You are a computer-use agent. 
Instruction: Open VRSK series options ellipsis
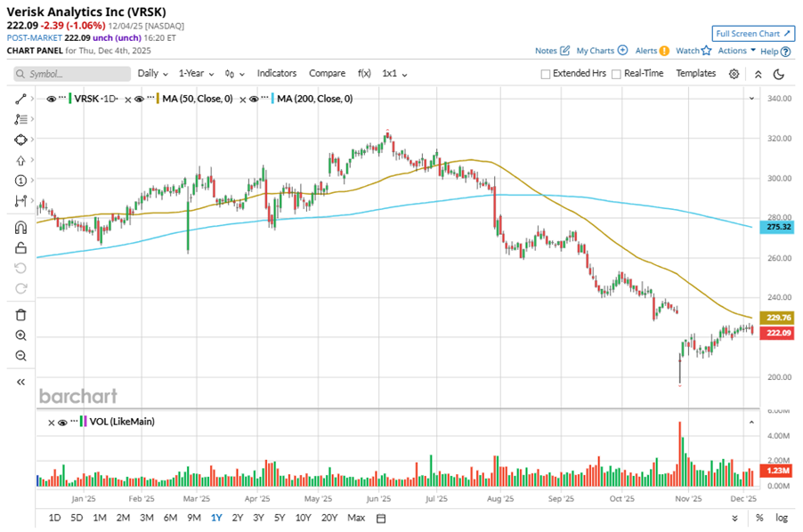coord(62,97)
